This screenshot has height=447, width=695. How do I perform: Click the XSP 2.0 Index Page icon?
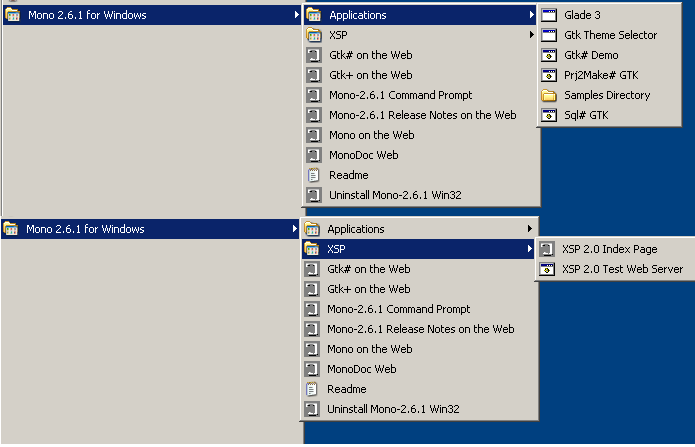[547, 249]
